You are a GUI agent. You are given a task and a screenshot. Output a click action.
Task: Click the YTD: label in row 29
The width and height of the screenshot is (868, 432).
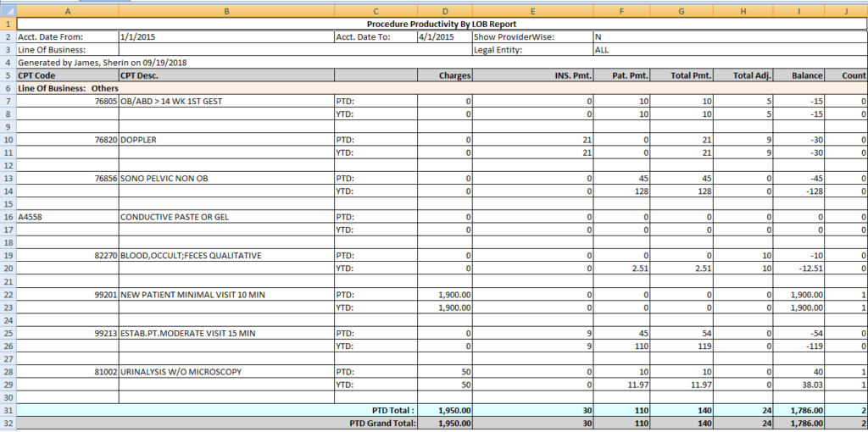pos(376,385)
